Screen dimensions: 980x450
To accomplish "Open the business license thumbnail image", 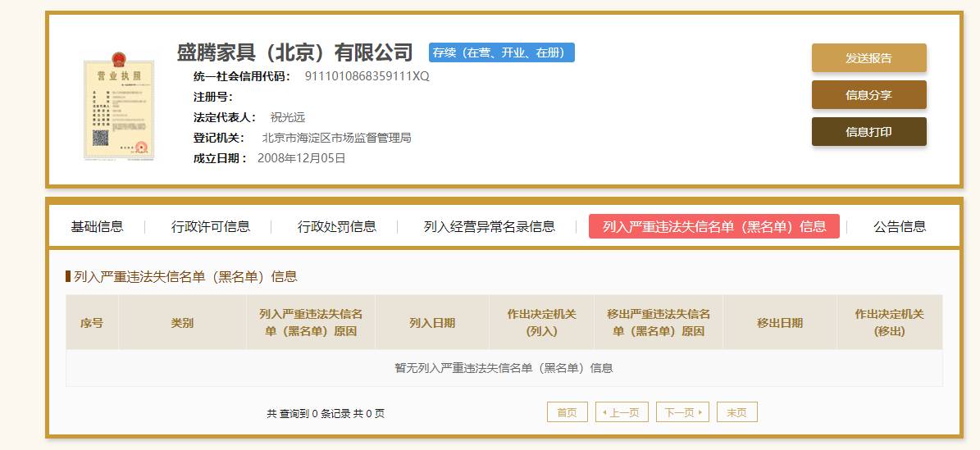I will [119, 106].
